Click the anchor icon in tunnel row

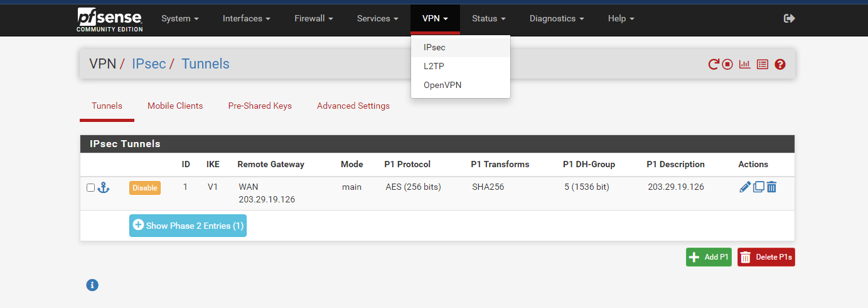pyautogui.click(x=104, y=187)
